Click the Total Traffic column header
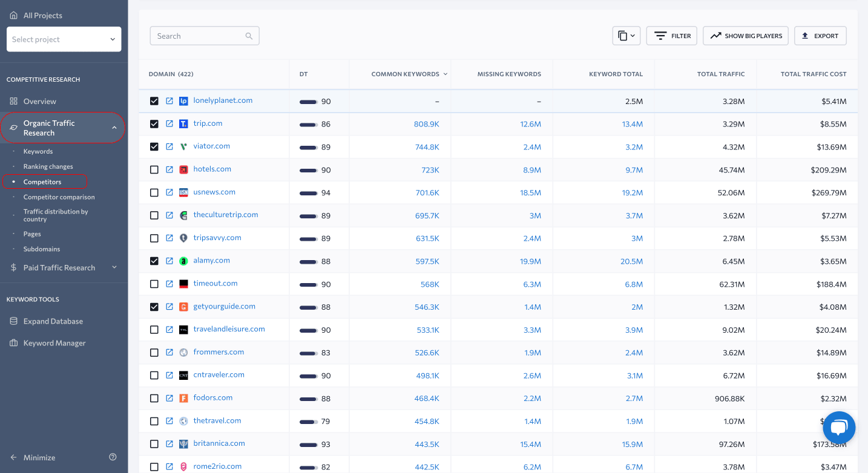The width and height of the screenshot is (868, 473). pyautogui.click(x=721, y=74)
